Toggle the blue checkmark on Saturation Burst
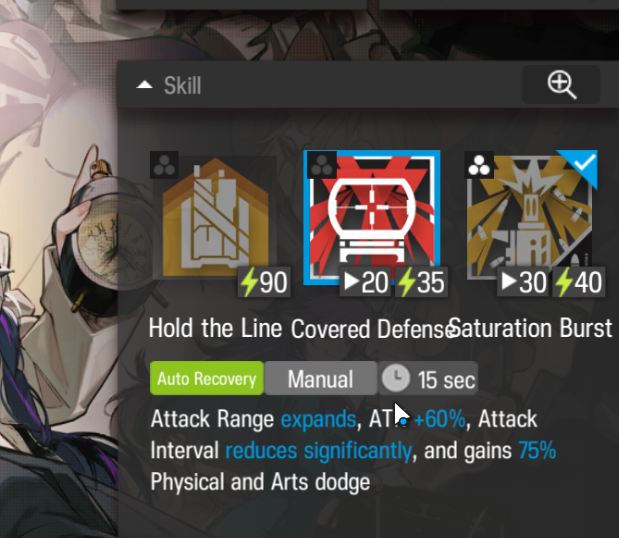This screenshot has height=538, width=619. tap(585, 163)
